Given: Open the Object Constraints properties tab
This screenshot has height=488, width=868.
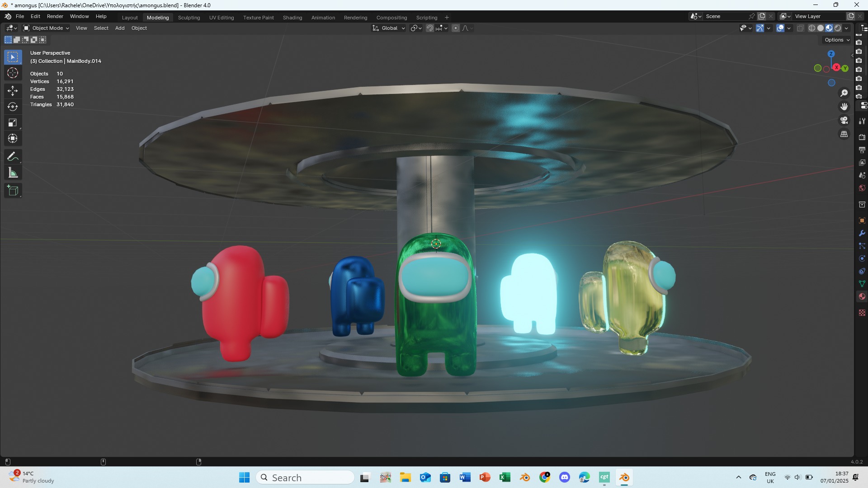Looking at the screenshot, I should click(x=862, y=271).
